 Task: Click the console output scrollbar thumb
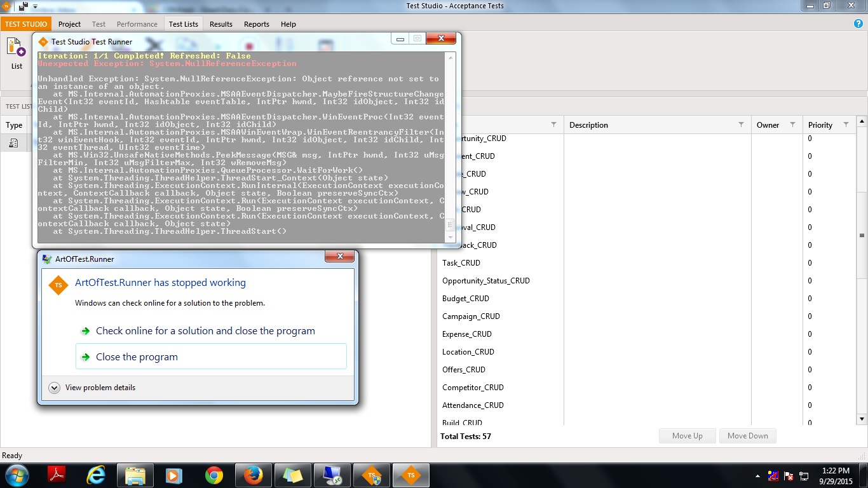(x=451, y=226)
